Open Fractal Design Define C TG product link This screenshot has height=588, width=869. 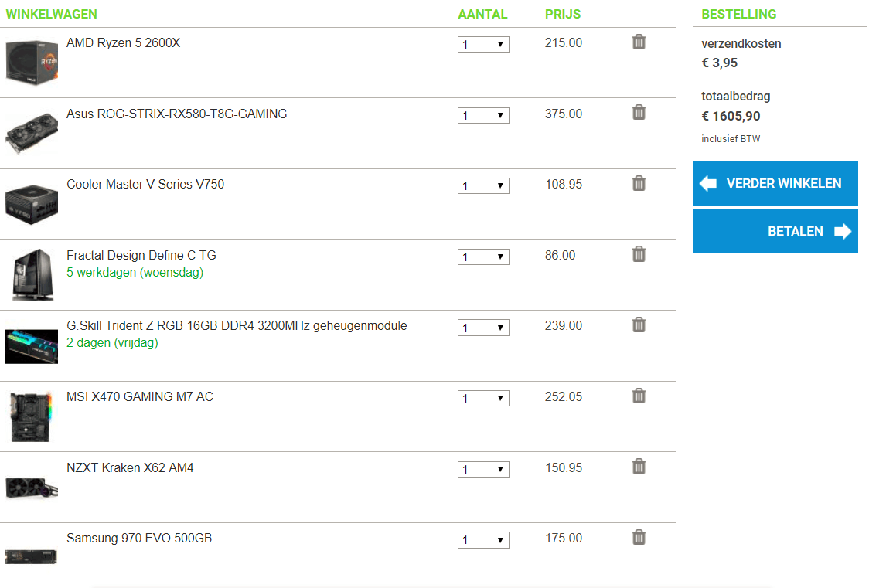[x=141, y=255]
